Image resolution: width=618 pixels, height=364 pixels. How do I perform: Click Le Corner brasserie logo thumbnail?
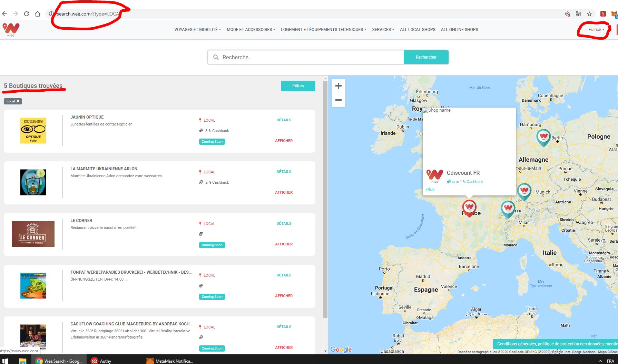(33, 234)
